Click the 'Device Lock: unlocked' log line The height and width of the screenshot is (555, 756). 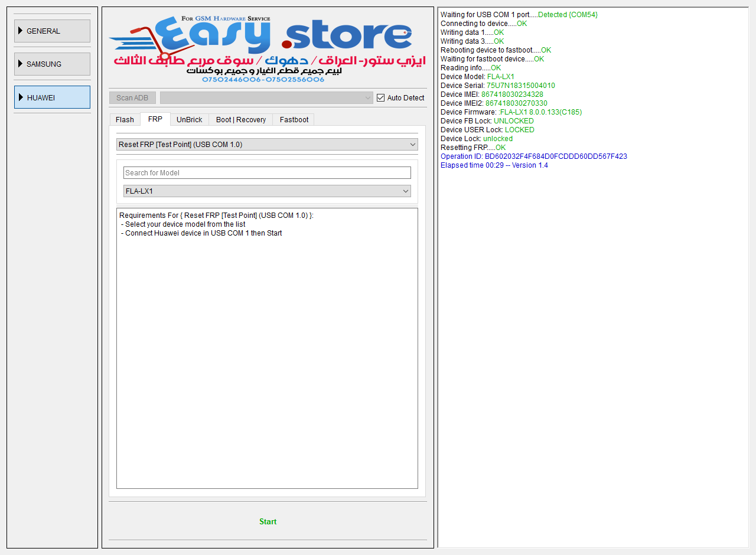pyautogui.click(x=477, y=139)
